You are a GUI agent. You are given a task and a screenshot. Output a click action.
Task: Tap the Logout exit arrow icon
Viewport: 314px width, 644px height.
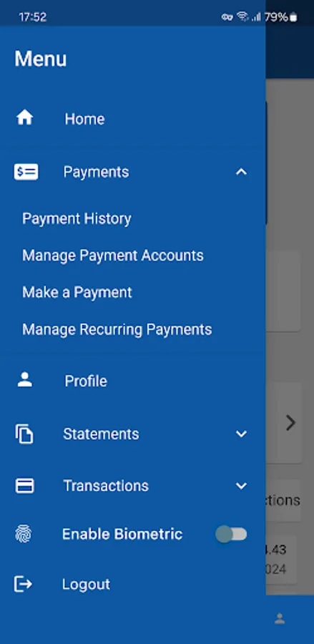pos(23,584)
